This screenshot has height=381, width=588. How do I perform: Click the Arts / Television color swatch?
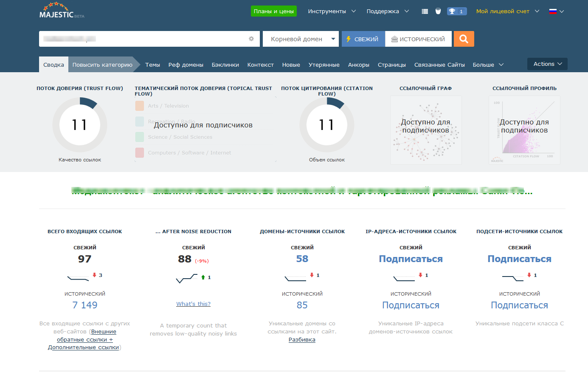pyautogui.click(x=140, y=106)
